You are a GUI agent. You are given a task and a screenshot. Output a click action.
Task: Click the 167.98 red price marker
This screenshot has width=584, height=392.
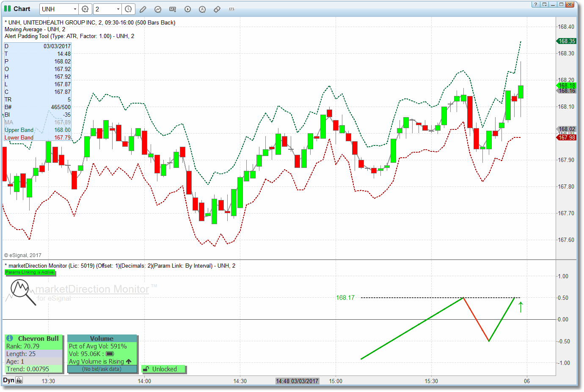(x=567, y=137)
